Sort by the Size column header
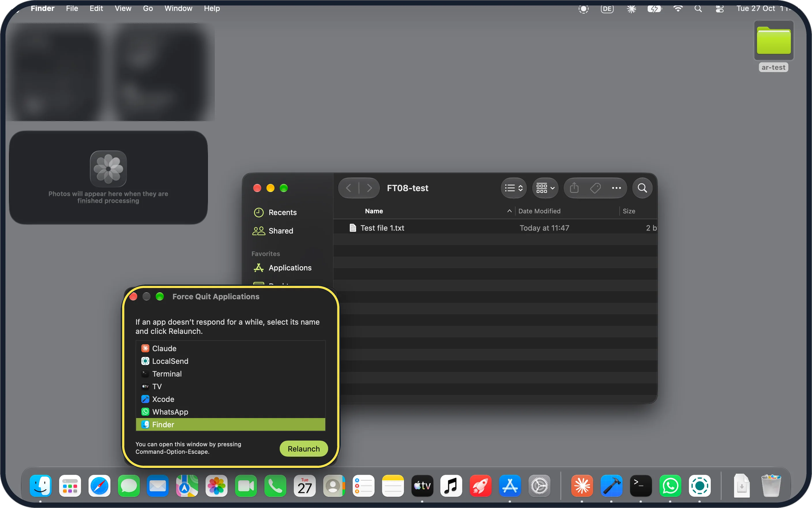The height and width of the screenshot is (508, 812). click(629, 211)
